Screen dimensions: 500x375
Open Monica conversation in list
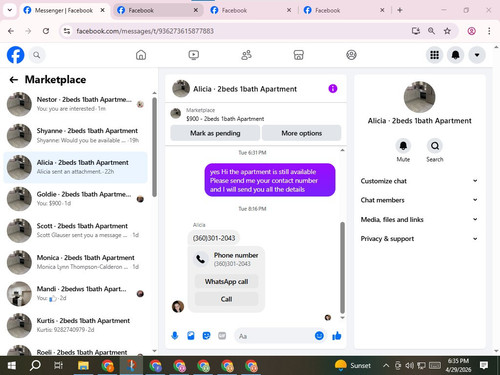tap(76, 262)
